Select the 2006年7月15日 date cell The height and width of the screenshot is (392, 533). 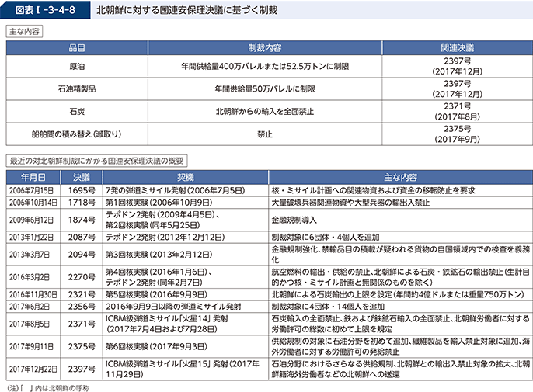click(x=30, y=189)
